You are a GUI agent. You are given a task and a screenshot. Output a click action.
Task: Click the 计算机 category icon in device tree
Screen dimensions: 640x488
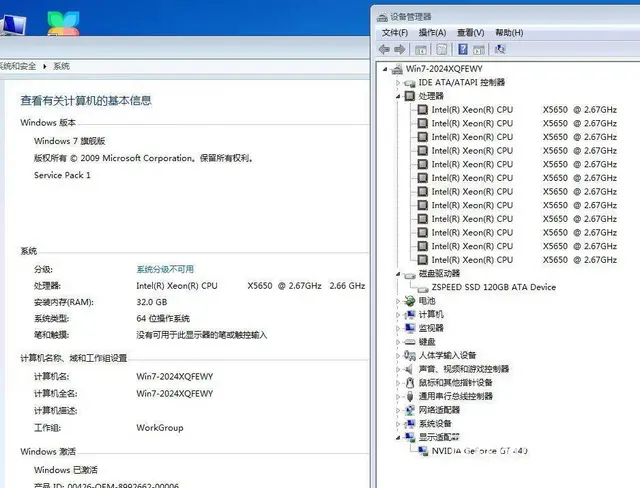pyautogui.click(x=410, y=315)
